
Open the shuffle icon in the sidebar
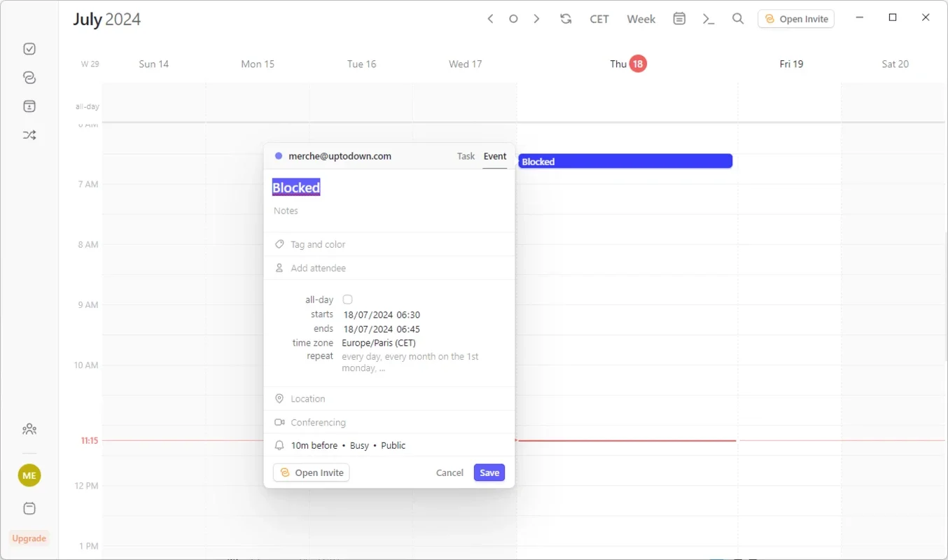(x=29, y=135)
